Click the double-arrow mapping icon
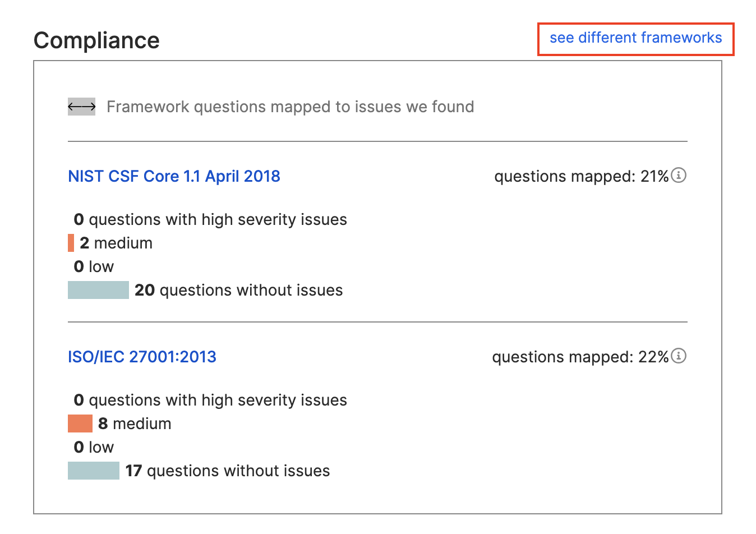 [81, 107]
